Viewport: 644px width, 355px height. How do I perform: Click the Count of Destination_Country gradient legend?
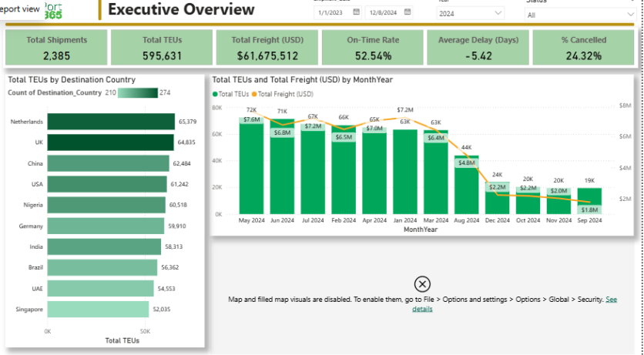tap(138, 92)
